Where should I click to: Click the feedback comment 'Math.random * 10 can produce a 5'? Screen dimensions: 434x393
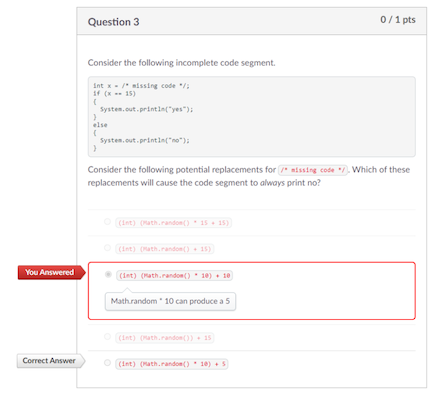point(170,301)
